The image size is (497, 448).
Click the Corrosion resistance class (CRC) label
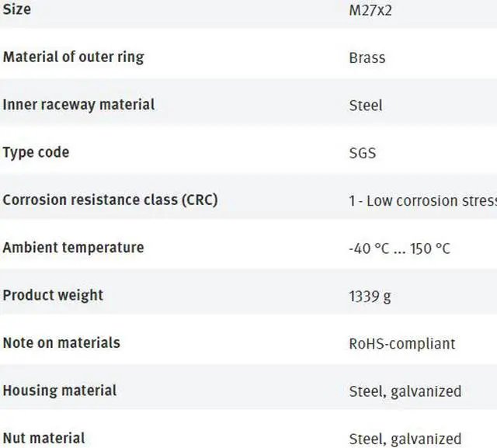tap(109, 200)
